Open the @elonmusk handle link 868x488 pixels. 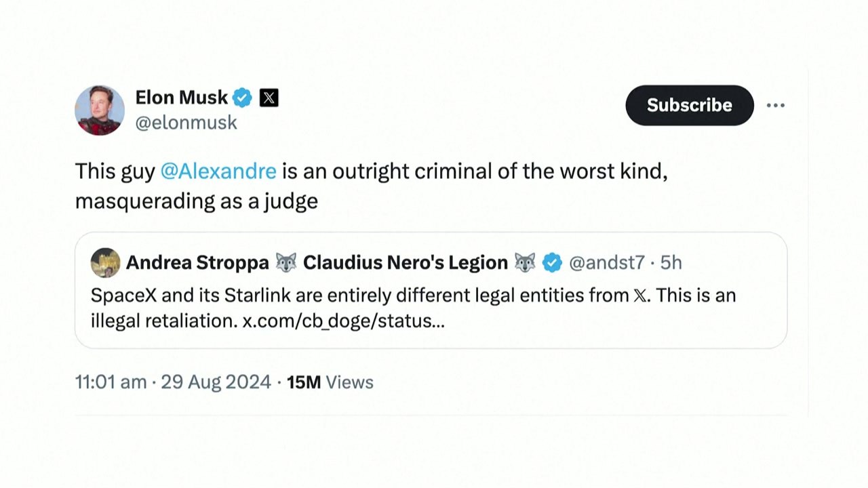(x=186, y=123)
